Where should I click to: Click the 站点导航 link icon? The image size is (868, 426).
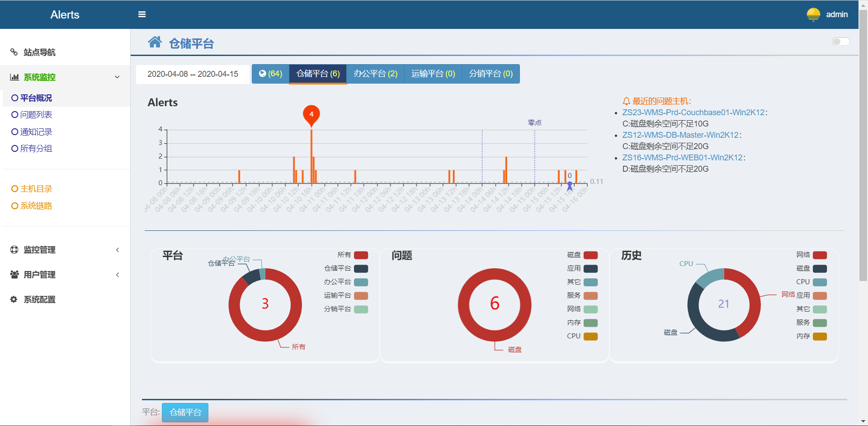tap(14, 52)
